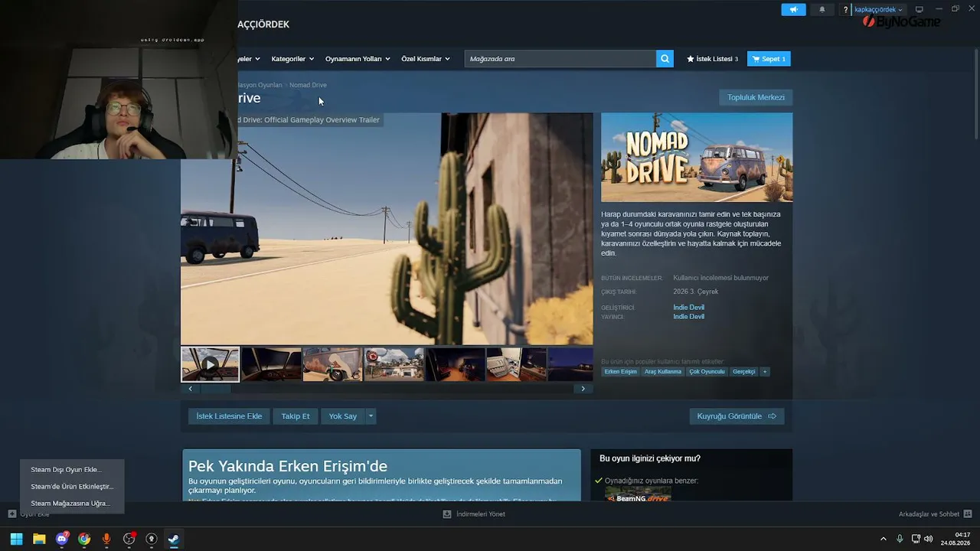Open the taskbar network display icon
The width and height of the screenshot is (980, 551).
(916, 539)
